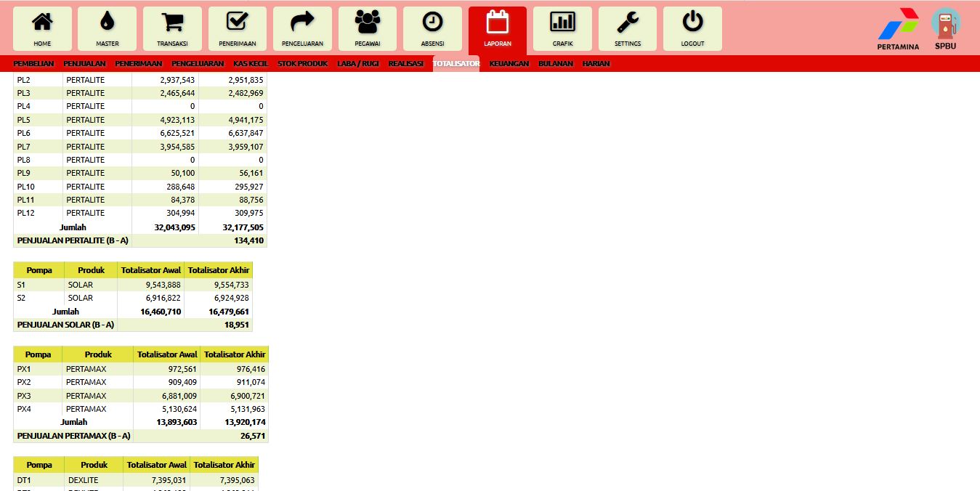
Task: Open Transaksi shopping cart icon
Action: pos(172,23)
